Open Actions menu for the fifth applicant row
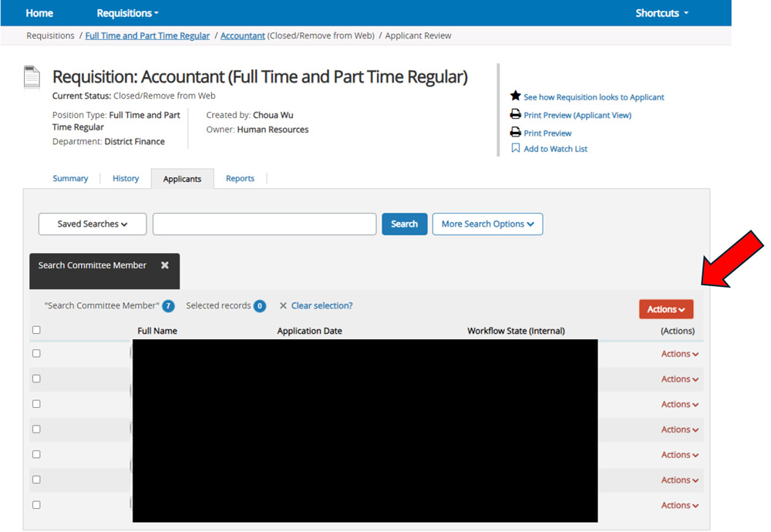771x532 pixels. [x=679, y=455]
